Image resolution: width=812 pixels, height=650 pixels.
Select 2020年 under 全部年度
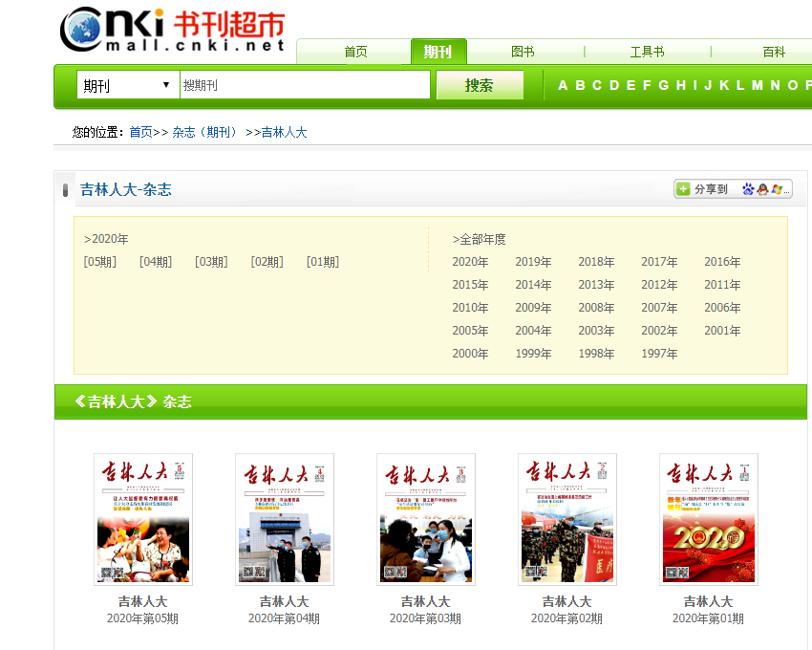pyautogui.click(x=470, y=262)
